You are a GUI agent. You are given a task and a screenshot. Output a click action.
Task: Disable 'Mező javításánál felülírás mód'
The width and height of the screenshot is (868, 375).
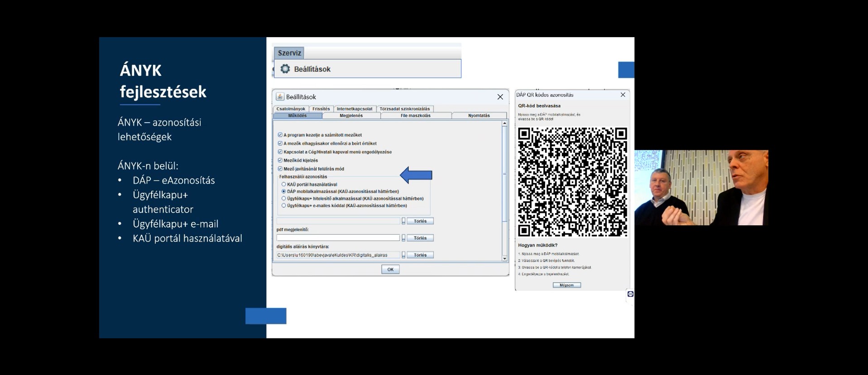[x=280, y=169]
